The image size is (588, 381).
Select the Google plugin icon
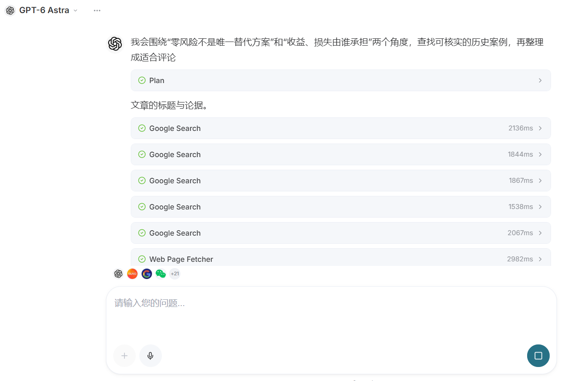(x=147, y=274)
